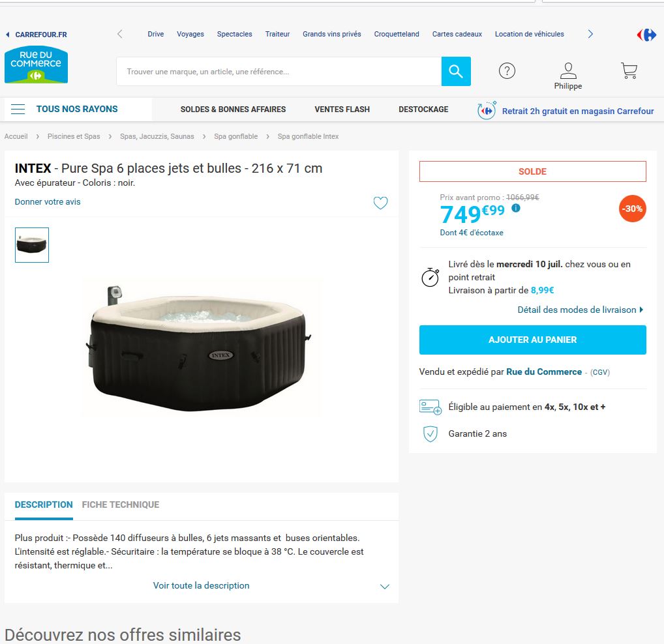
Task: Select the spa product thumbnail image
Action: tap(32, 245)
